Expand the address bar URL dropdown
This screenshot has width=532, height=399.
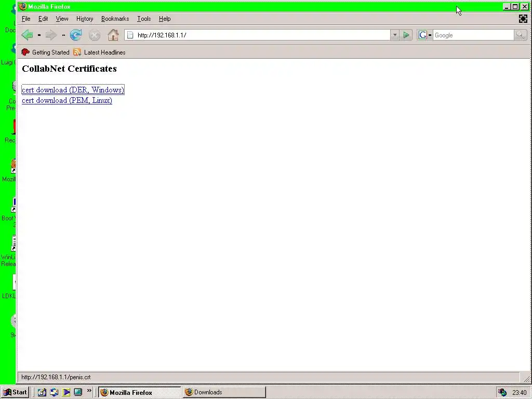(x=395, y=35)
